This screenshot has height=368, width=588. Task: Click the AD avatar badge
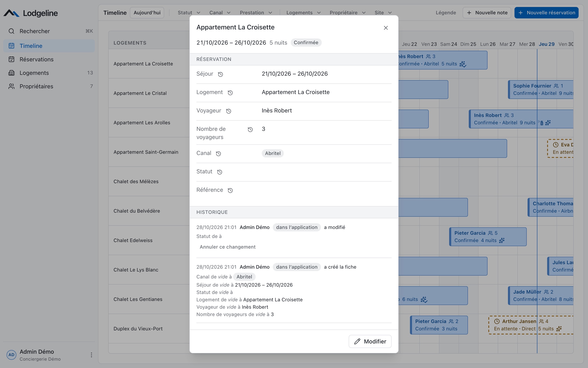[11, 355]
